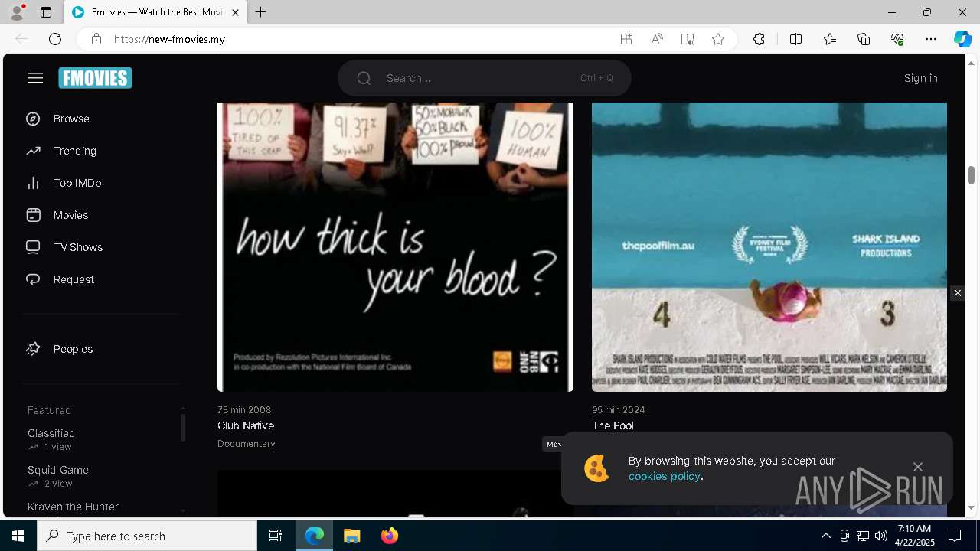Screen dimensions: 980x551
Task: Close the side overlay X button
Action: (x=957, y=293)
